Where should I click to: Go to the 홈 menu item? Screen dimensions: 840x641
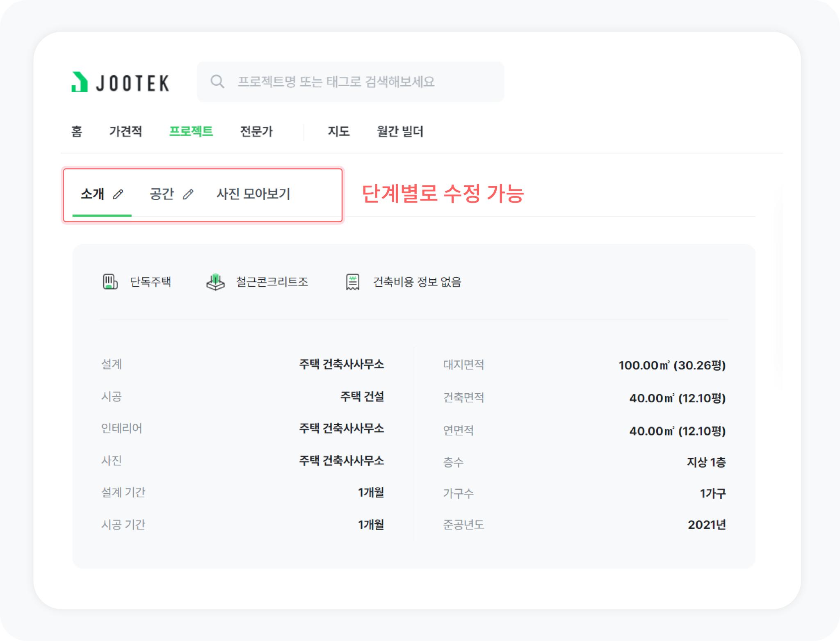click(77, 132)
